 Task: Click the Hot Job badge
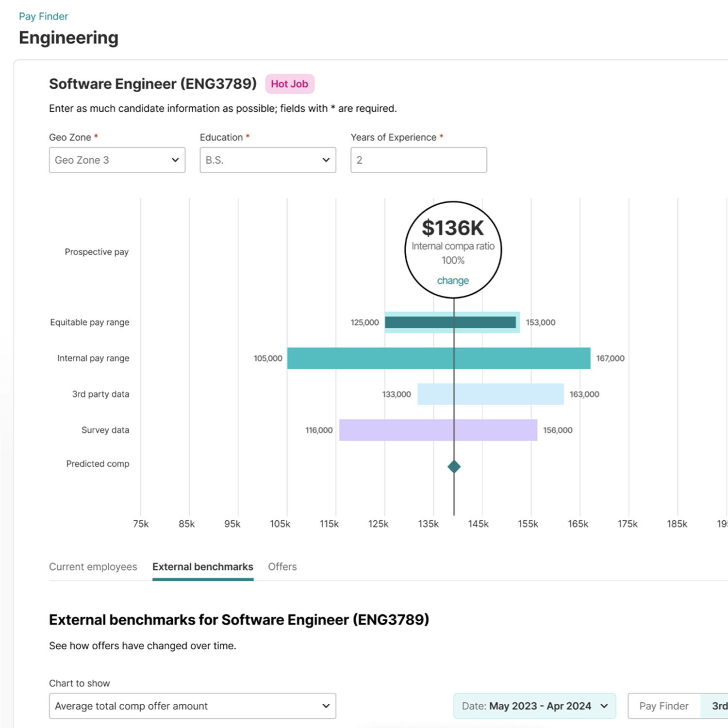[x=289, y=84]
